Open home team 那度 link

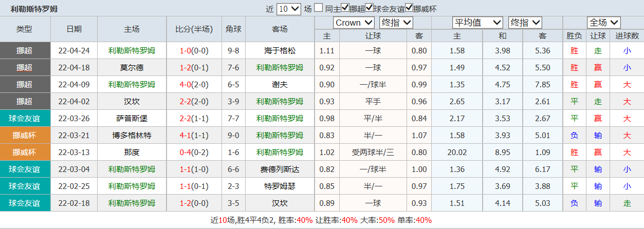132,152
